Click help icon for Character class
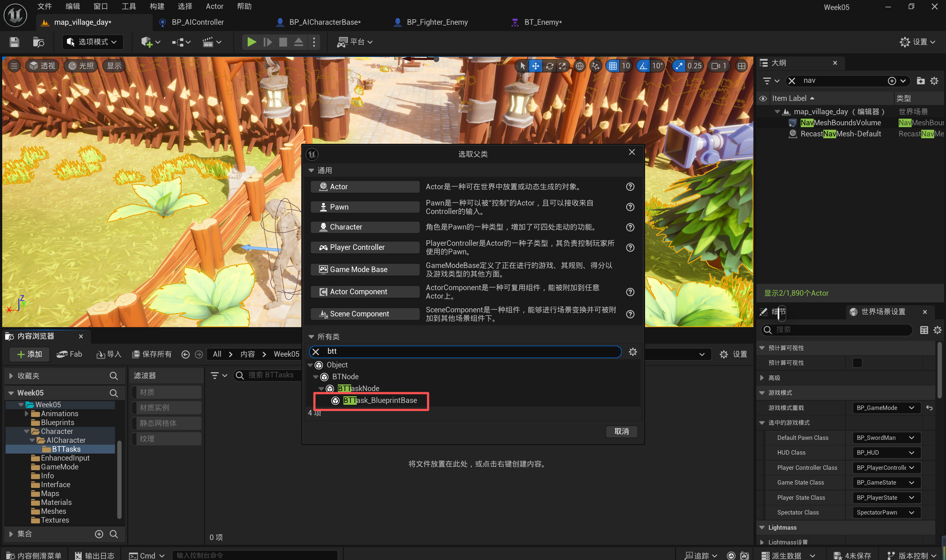This screenshot has height=560, width=946. [630, 227]
